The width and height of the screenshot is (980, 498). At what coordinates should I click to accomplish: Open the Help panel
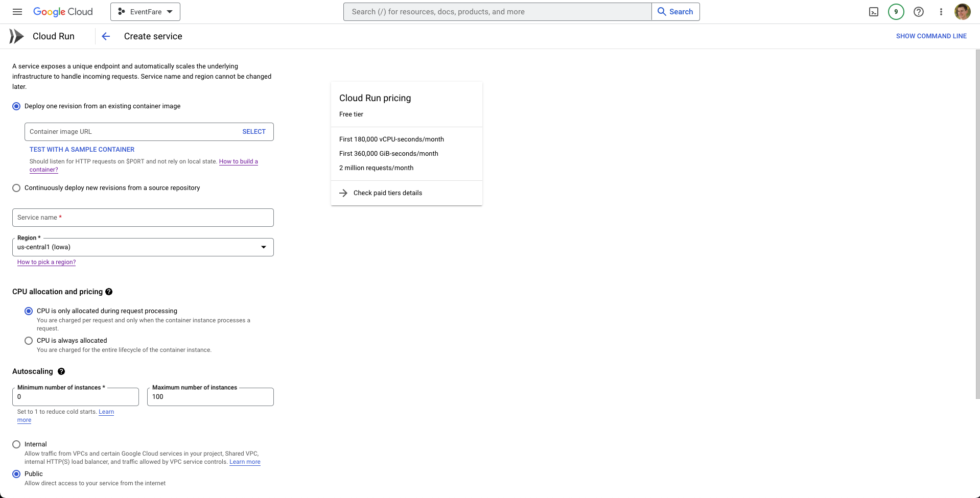coord(919,11)
